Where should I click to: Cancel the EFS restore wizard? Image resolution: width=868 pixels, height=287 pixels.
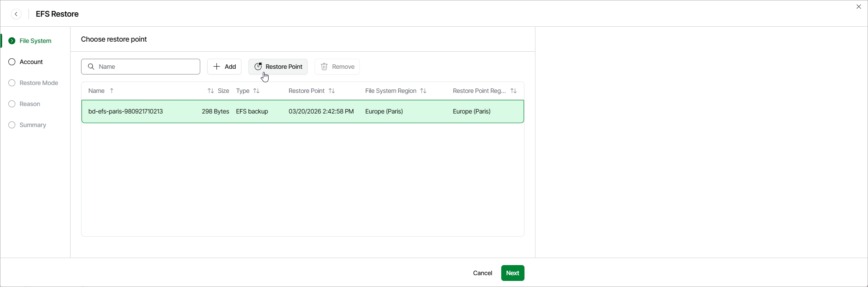[x=482, y=273]
